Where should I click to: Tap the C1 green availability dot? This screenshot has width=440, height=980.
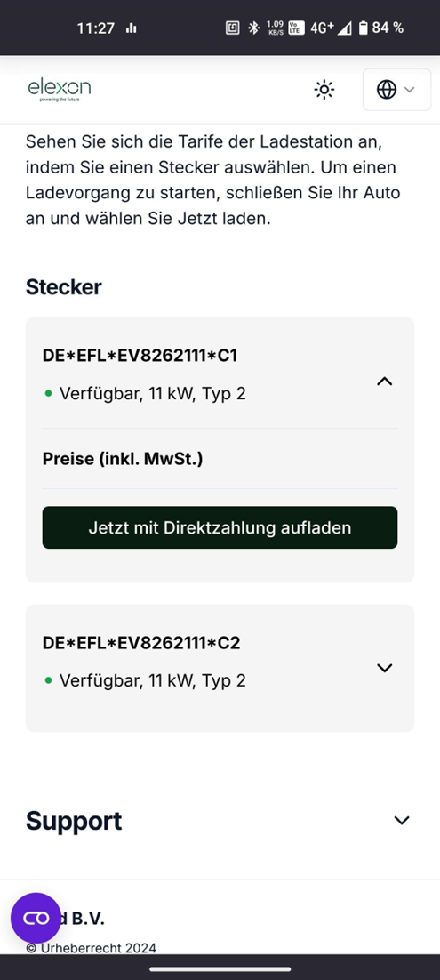(49, 394)
